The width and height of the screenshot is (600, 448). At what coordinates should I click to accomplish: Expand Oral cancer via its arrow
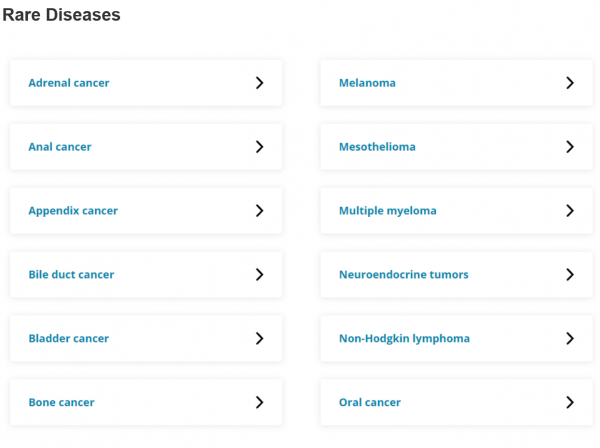(x=570, y=402)
